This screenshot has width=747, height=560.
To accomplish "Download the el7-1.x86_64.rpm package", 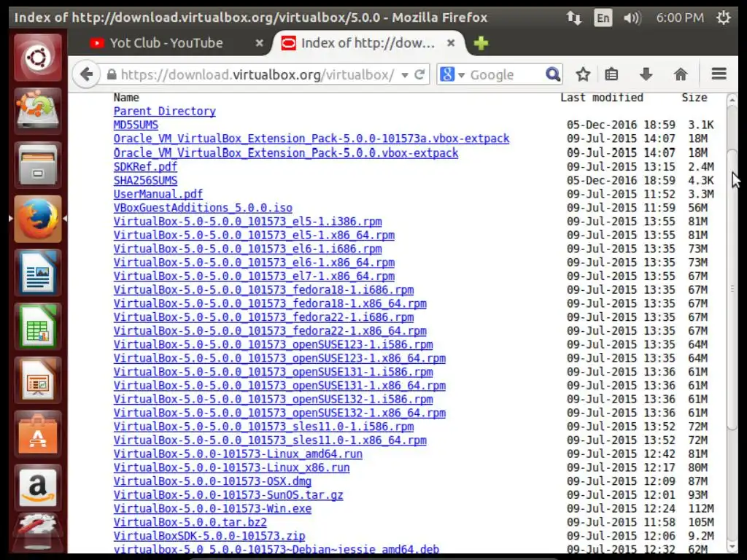I will coord(254,276).
